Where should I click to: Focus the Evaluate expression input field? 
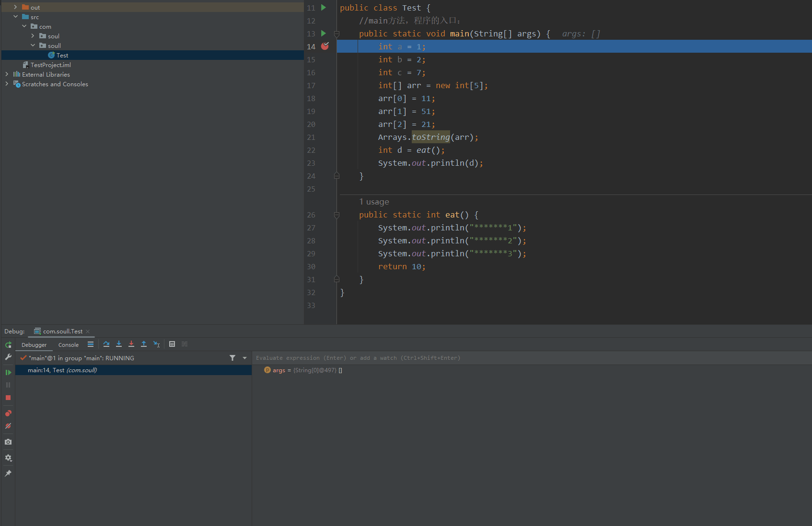click(532, 358)
